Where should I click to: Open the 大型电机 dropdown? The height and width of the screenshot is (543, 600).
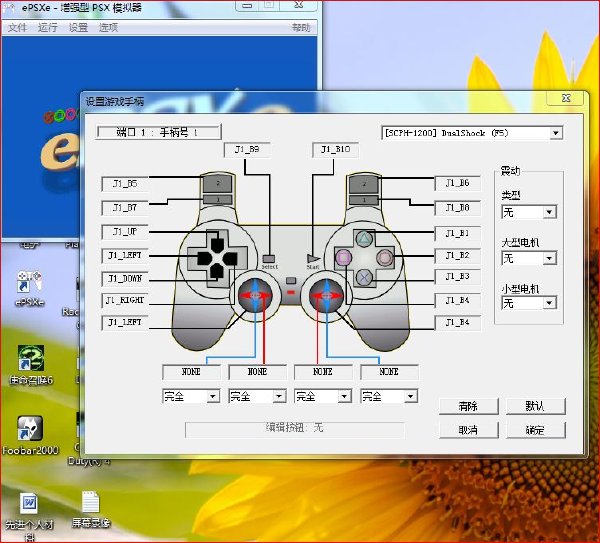point(529,258)
